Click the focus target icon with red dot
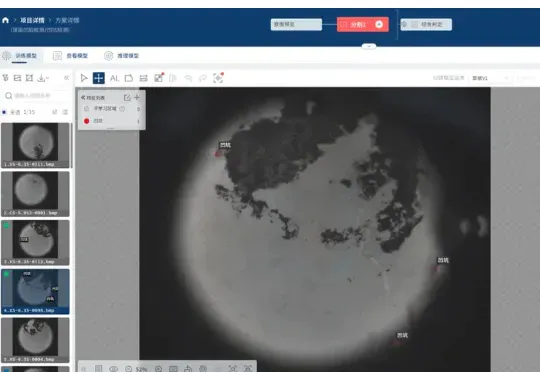This screenshot has width=540, height=372. click(x=218, y=78)
